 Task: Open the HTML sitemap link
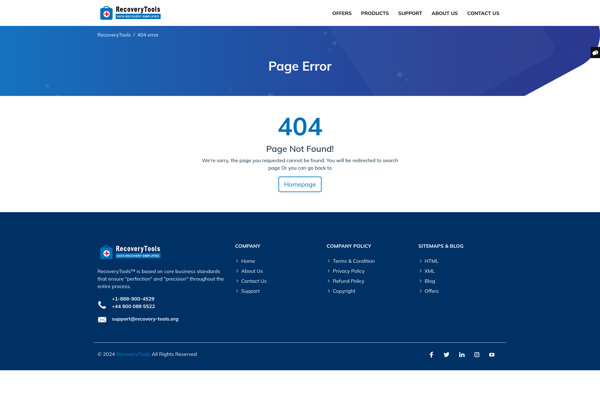[431, 261]
